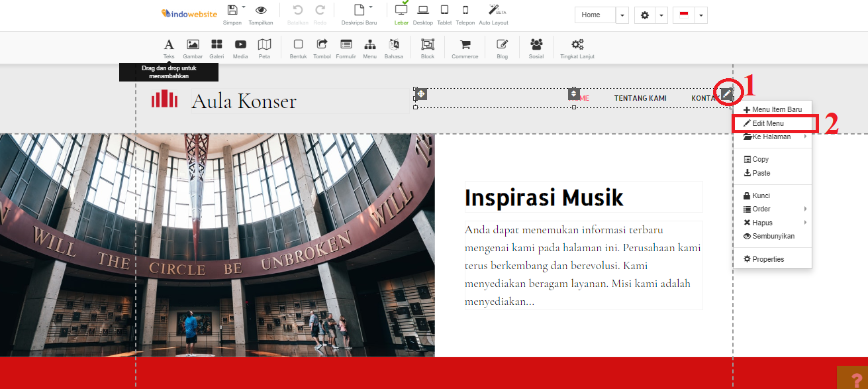Open the Home page selector dropdown
This screenshot has height=389, width=868.
[621, 15]
